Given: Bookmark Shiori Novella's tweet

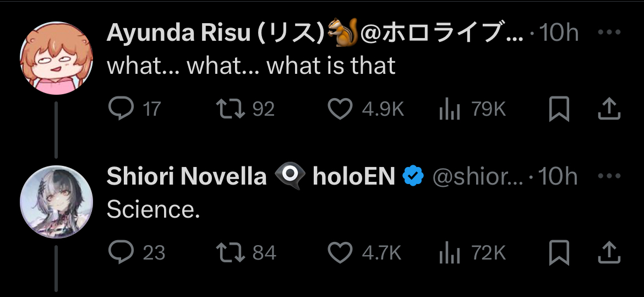Looking at the screenshot, I should point(559,252).
